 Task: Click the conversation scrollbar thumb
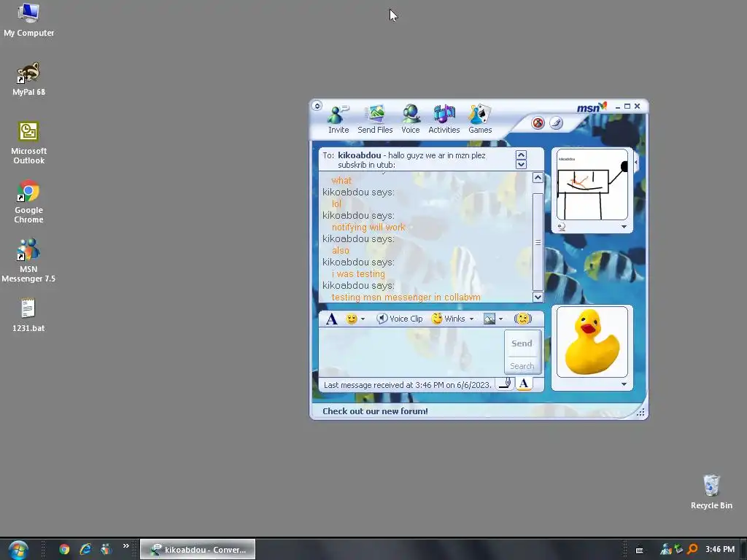pyautogui.click(x=538, y=242)
